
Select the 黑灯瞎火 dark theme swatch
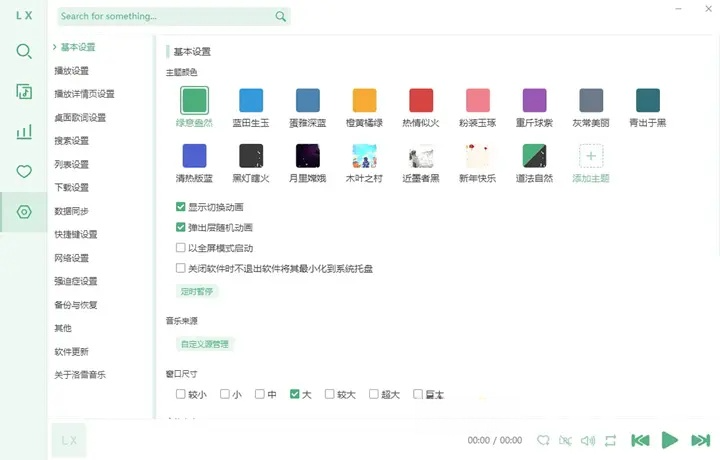[x=251, y=156]
